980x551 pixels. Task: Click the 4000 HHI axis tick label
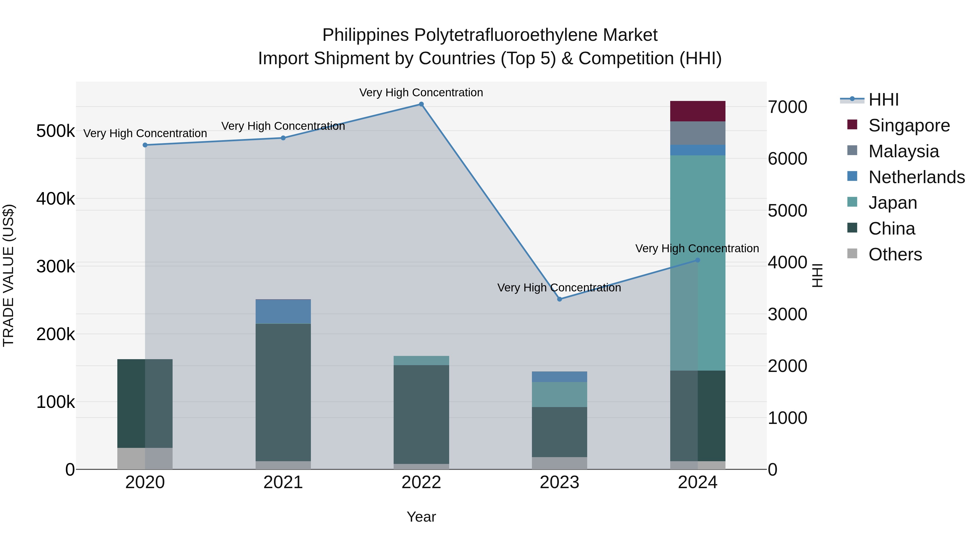coord(788,262)
